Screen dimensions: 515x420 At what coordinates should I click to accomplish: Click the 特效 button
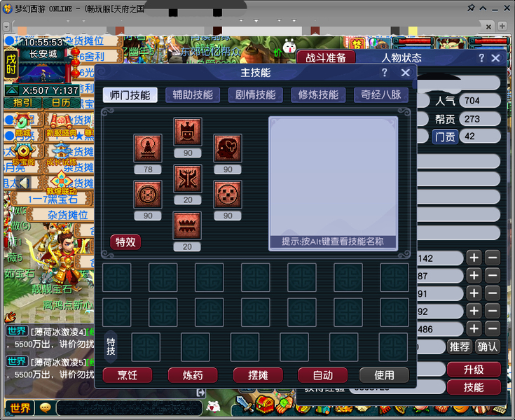pos(125,242)
